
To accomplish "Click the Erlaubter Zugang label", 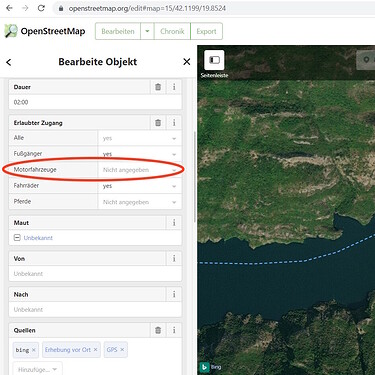I will click(x=38, y=123).
